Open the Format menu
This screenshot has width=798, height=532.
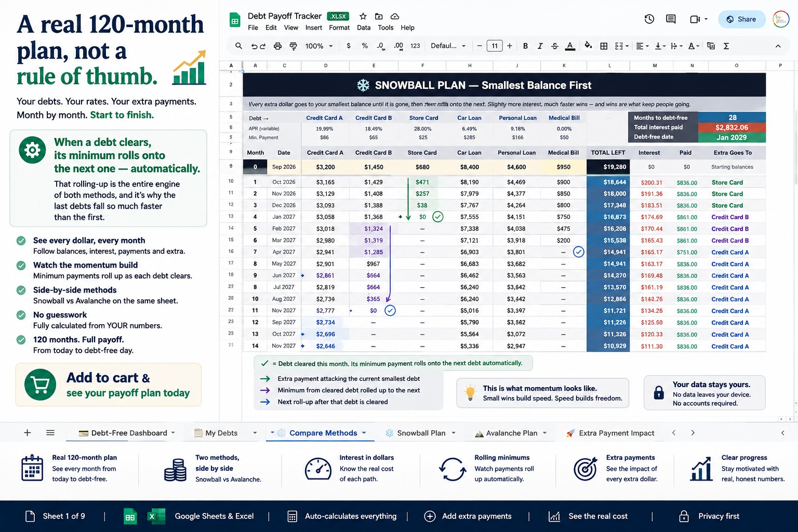(339, 28)
